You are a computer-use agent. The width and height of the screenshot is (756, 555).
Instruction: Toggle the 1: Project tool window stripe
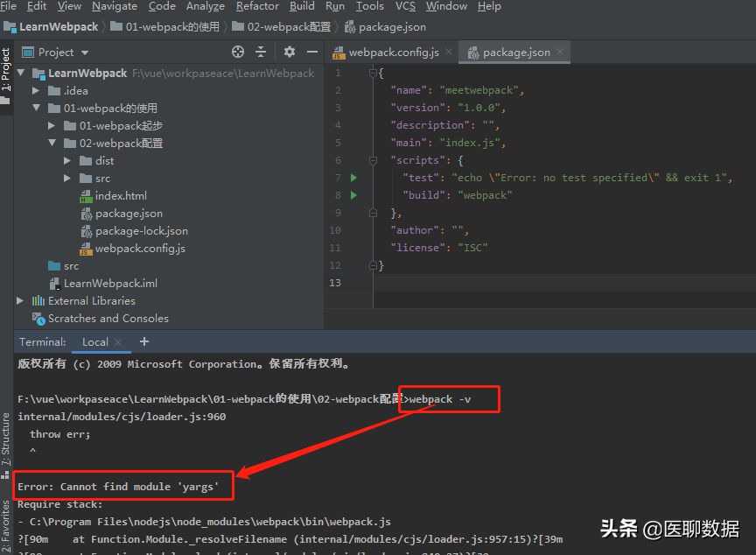click(6, 70)
